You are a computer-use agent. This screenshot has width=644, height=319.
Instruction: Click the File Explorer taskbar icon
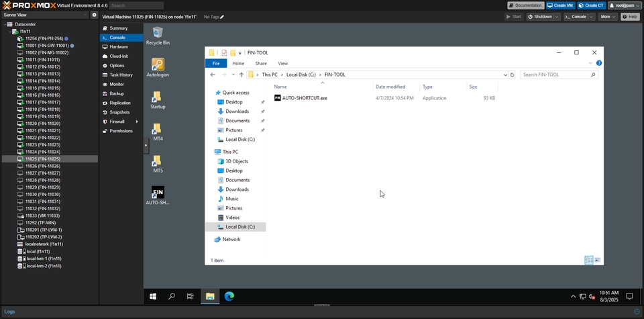210,296
